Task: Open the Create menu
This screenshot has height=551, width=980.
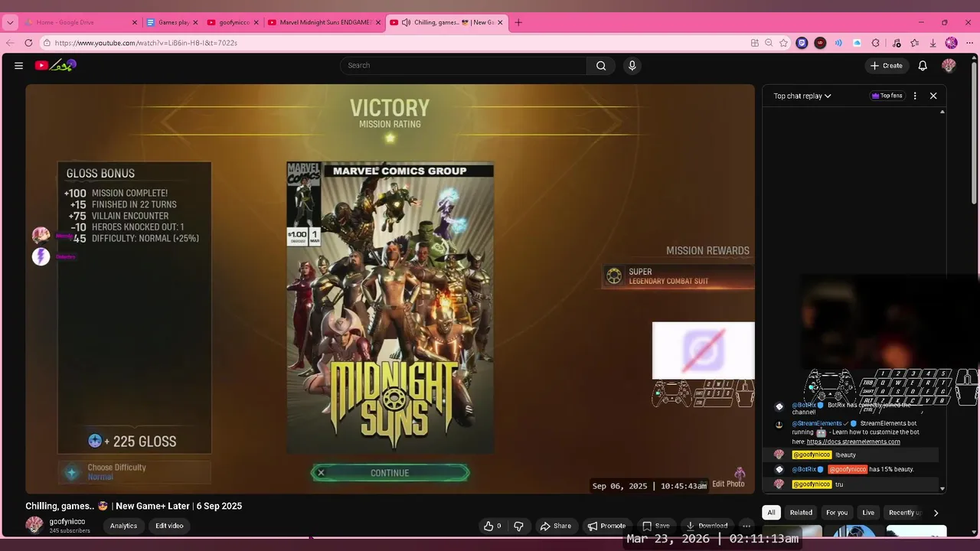Action: 886,66
